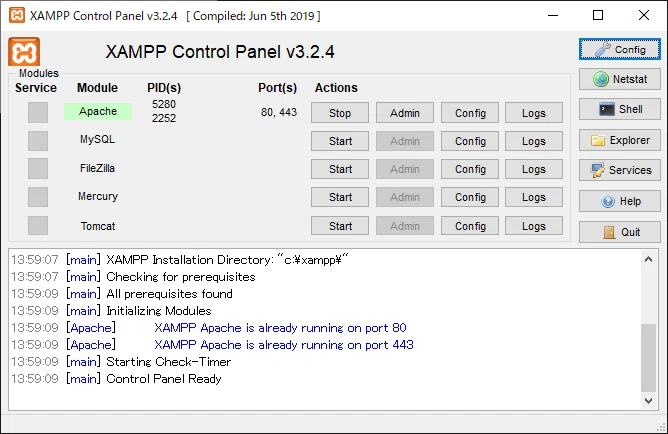668x434 pixels.
Task: Toggle the Tomcat service checkbox
Action: [38, 225]
